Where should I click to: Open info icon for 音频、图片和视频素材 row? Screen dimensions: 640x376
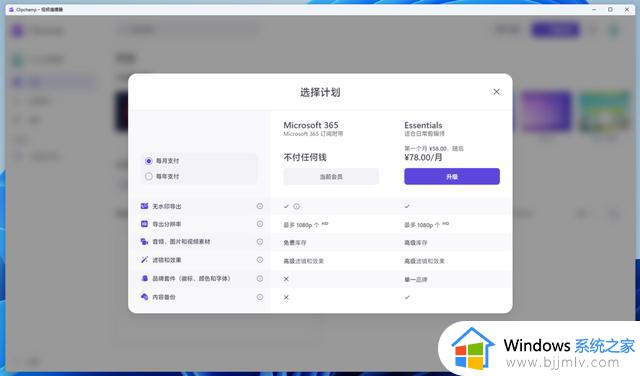[x=260, y=242]
